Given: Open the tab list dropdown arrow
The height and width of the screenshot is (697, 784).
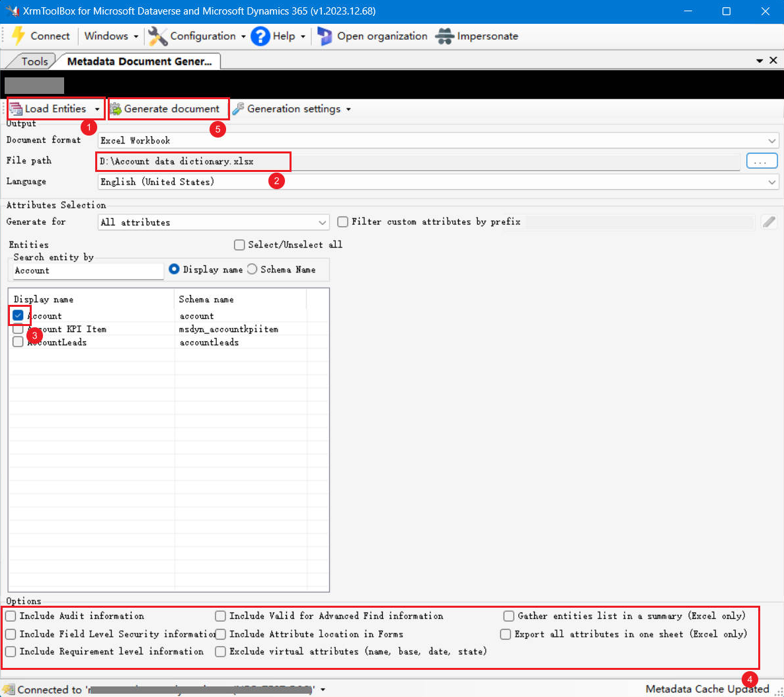Looking at the screenshot, I should [x=760, y=61].
